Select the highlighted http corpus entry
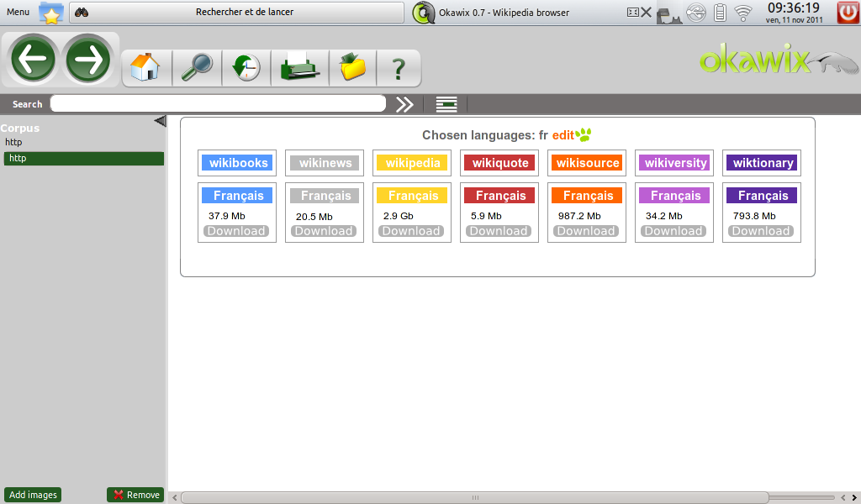Image resolution: width=861 pixels, height=504 pixels. coord(83,159)
